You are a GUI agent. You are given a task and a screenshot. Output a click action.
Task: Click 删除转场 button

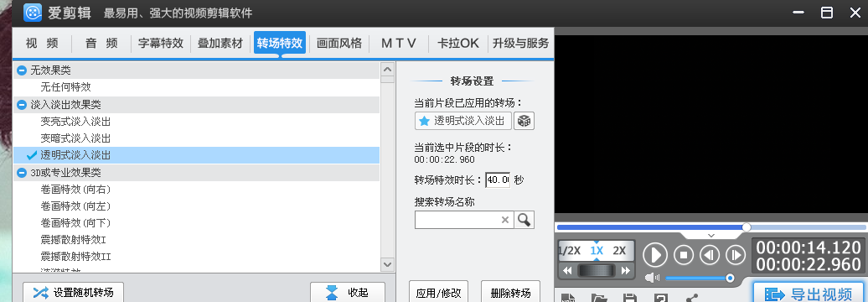[x=510, y=291]
